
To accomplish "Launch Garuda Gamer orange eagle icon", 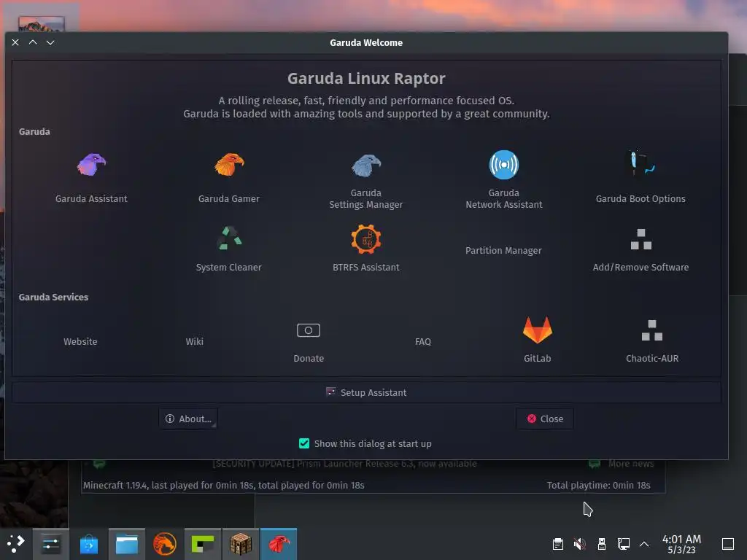I will 228,165.
